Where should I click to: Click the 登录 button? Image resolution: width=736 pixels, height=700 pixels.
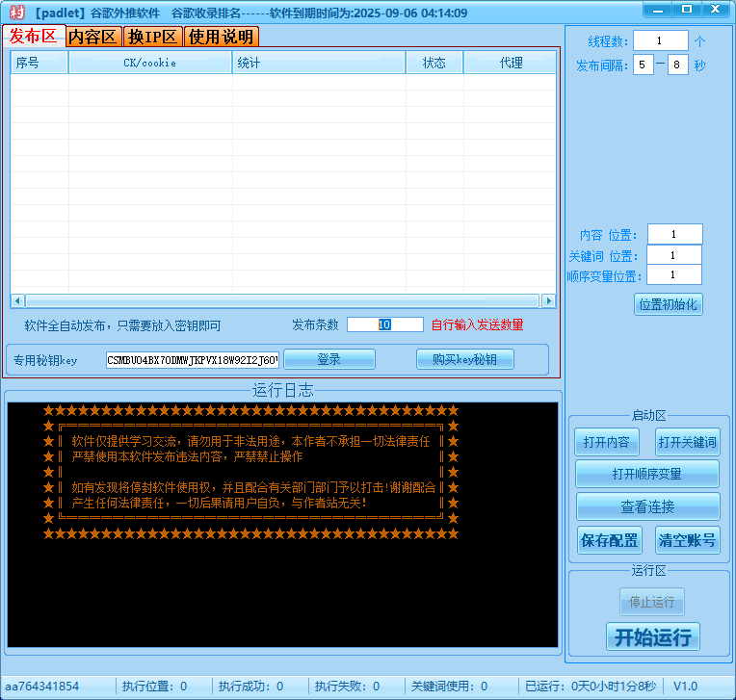[329, 359]
